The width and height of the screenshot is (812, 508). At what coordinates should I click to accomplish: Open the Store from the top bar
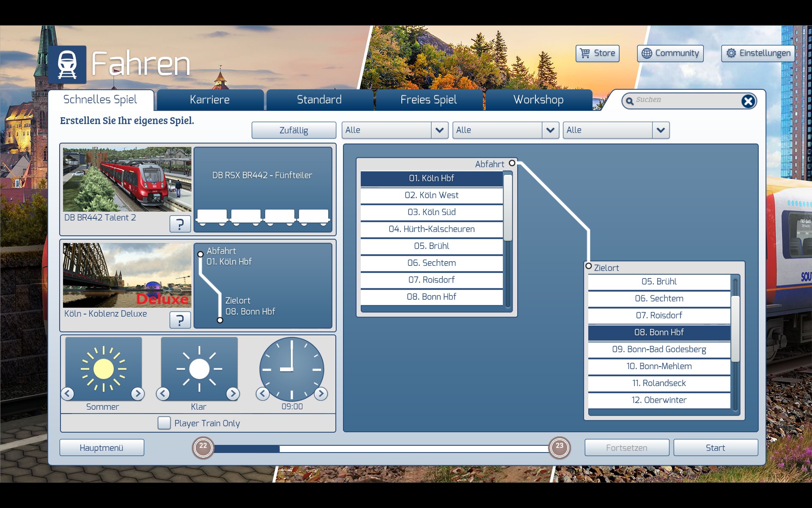tap(597, 53)
